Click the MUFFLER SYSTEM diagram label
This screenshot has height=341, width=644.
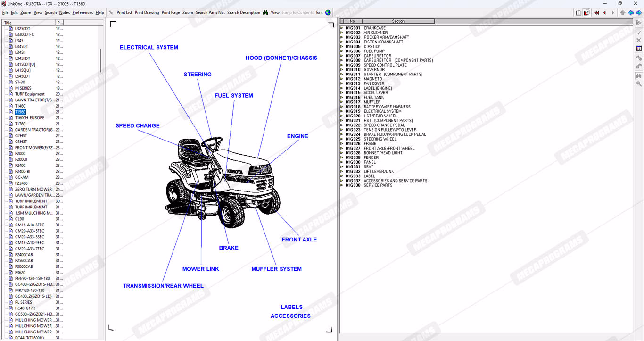[x=276, y=269]
